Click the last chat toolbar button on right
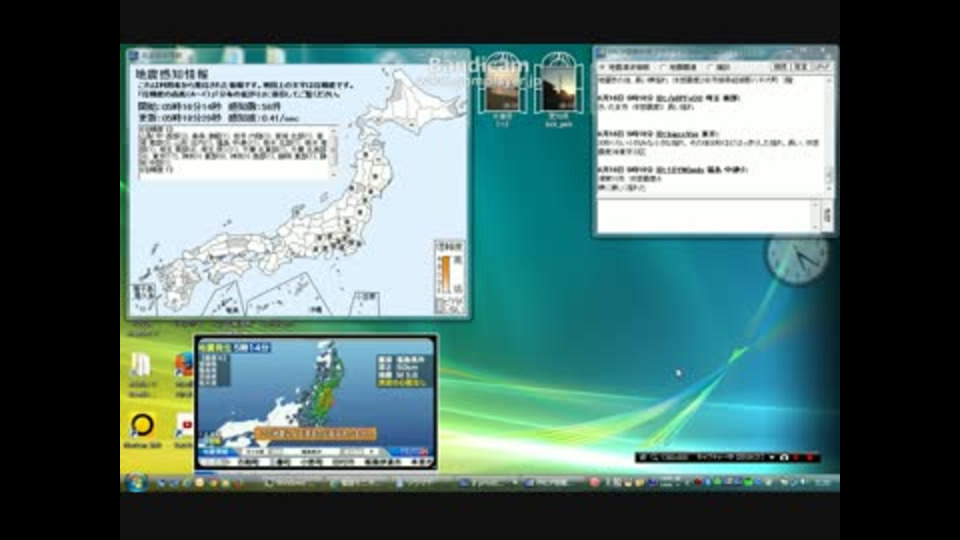 click(821, 67)
